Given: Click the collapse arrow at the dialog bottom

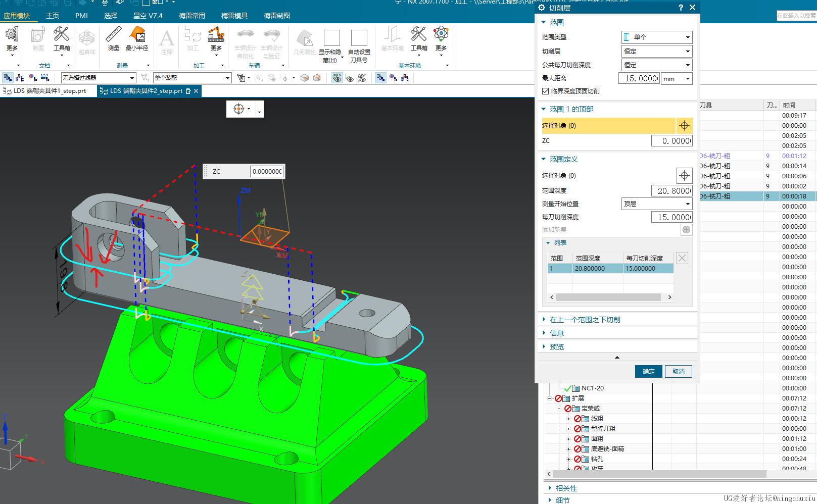Looking at the screenshot, I should (617, 358).
